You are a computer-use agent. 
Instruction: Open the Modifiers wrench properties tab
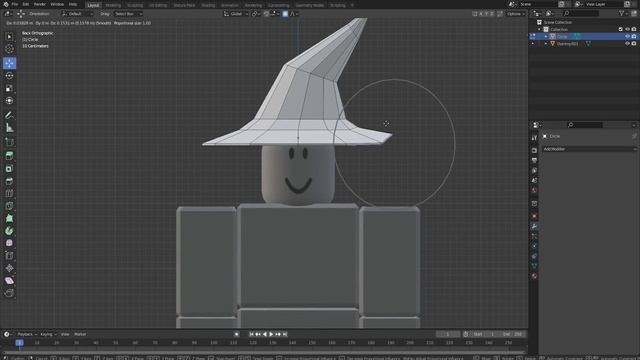[534, 227]
